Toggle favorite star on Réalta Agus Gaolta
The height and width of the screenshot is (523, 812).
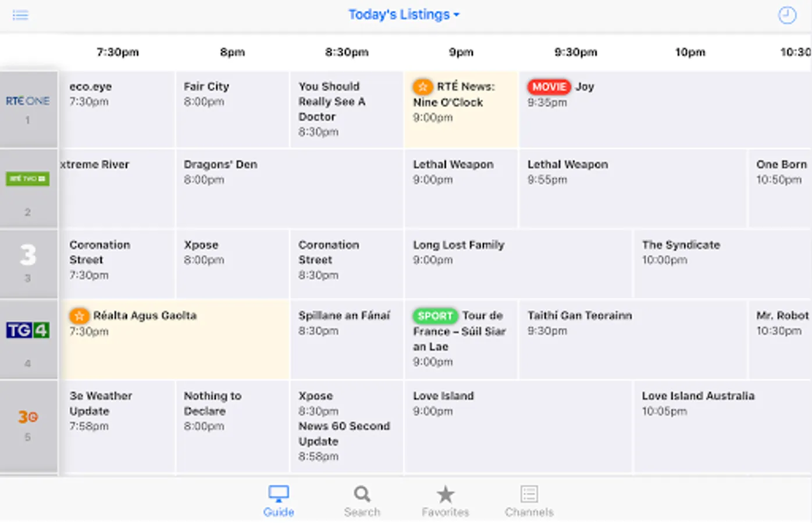(x=79, y=316)
